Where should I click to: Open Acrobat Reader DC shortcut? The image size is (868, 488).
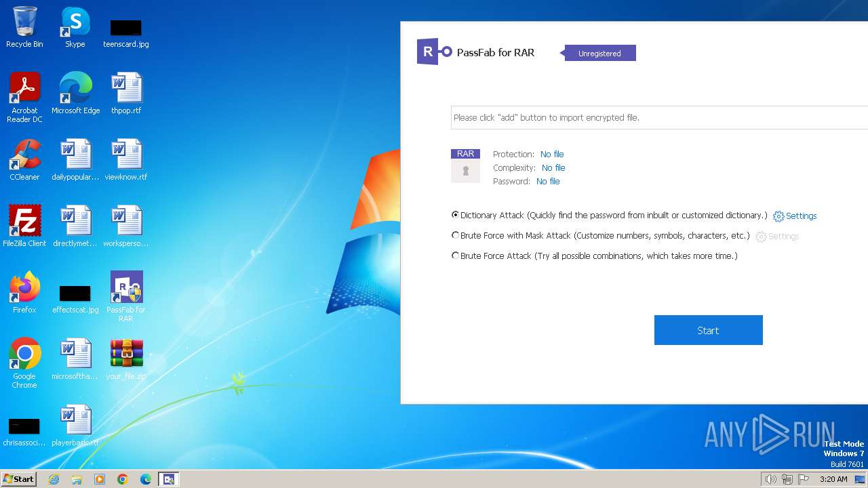coord(24,98)
